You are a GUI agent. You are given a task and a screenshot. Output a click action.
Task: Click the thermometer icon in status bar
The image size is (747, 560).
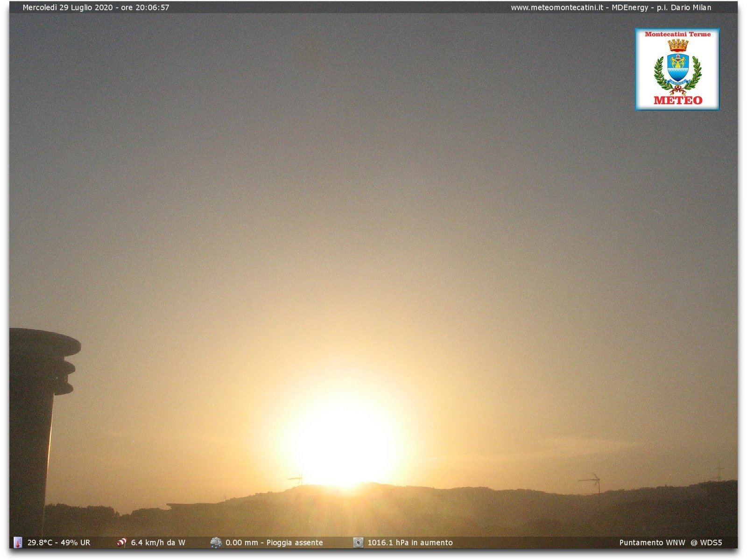coord(18,542)
